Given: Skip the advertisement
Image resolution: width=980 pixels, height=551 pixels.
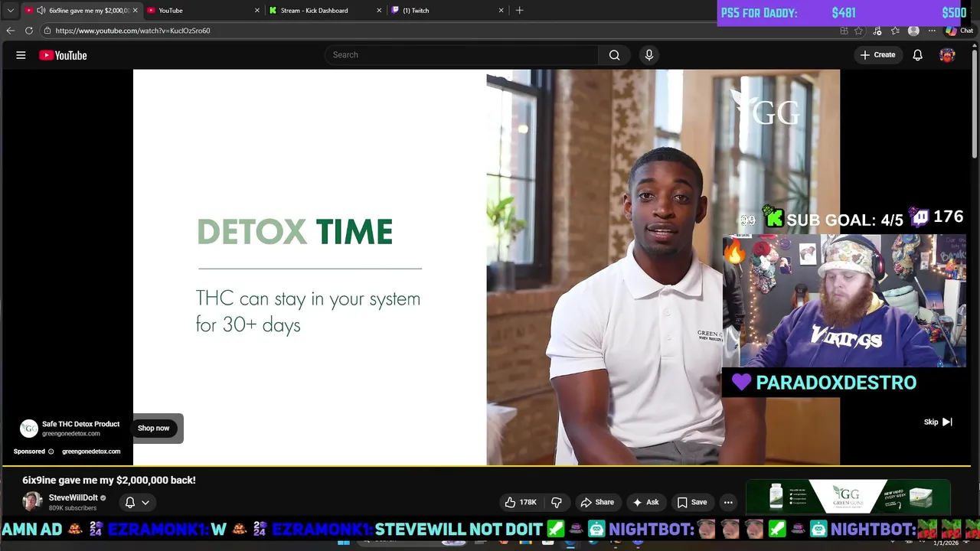Looking at the screenshot, I should 937,422.
